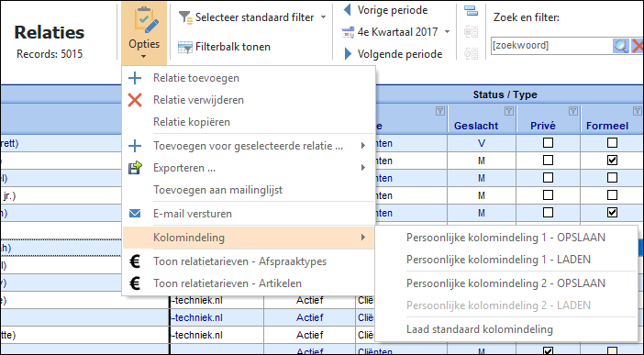Click the plus icon for Relatie toevoegen
Image resolution: width=644 pixels, height=355 pixels.
click(135, 78)
